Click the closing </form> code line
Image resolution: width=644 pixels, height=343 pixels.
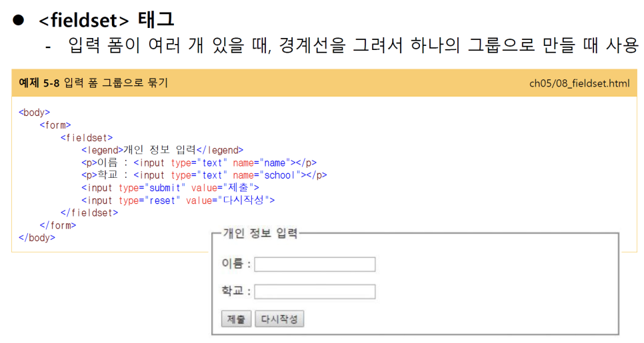[x=57, y=226]
